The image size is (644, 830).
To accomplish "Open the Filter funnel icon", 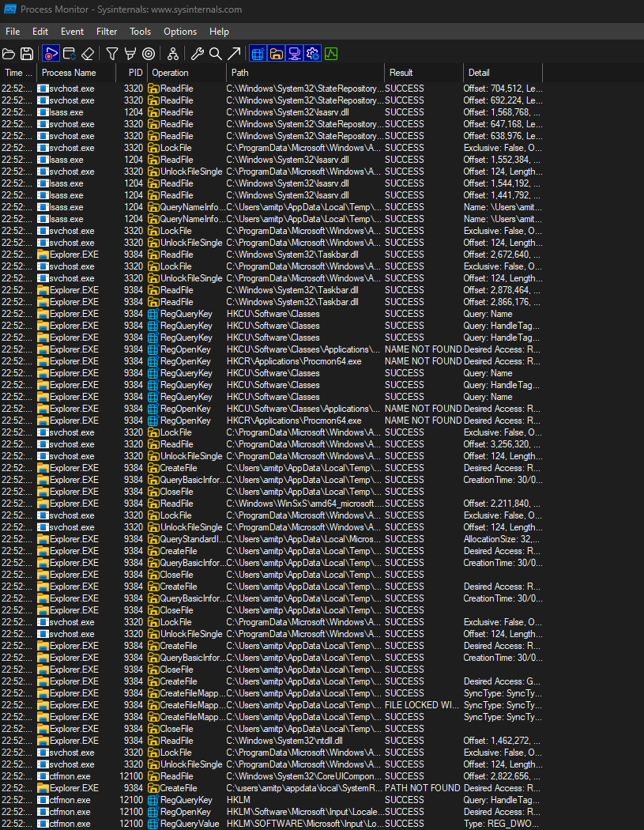I will tap(112, 54).
